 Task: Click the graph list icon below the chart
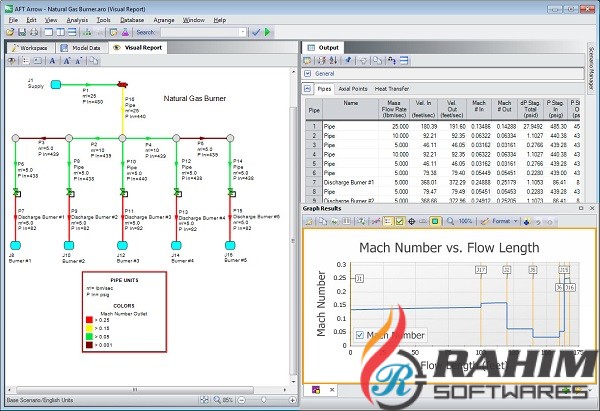pyautogui.click(x=316, y=390)
